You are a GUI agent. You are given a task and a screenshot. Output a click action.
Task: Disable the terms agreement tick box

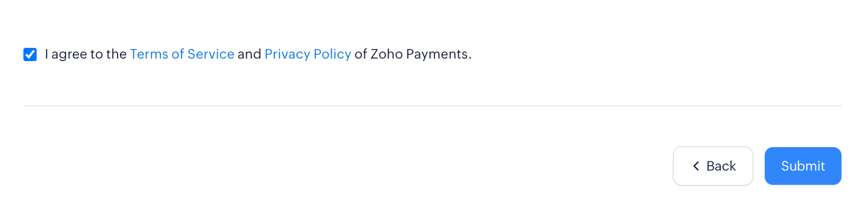pos(30,54)
